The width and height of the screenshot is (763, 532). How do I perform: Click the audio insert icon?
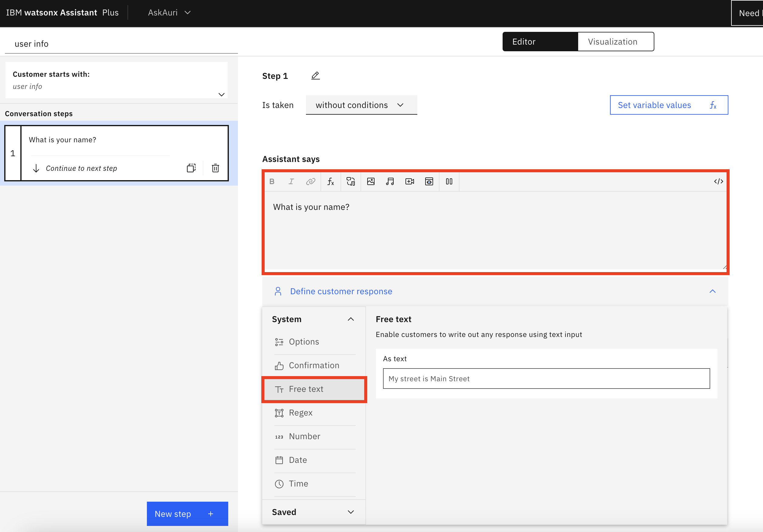click(x=390, y=181)
